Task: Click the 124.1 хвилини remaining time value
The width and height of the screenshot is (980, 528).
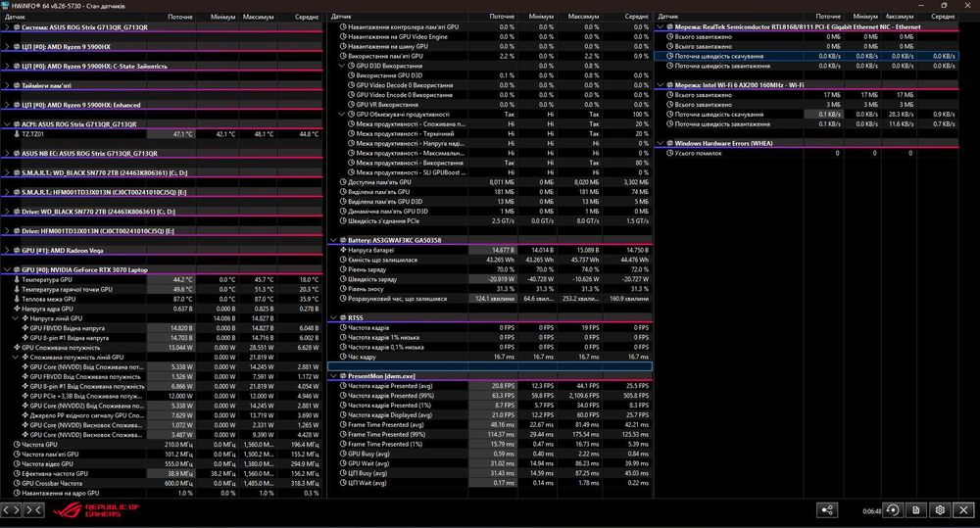Action: pyautogui.click(x=494, y=299)
